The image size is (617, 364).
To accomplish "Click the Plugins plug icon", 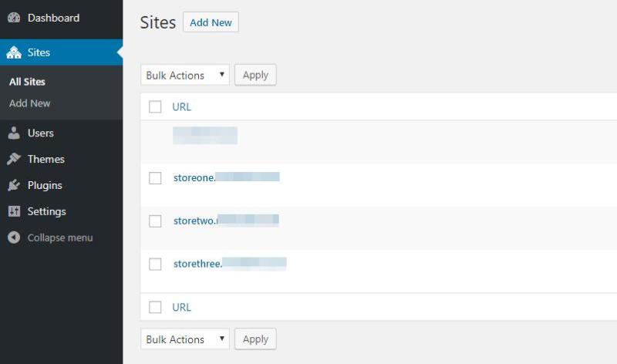I will coord(13,186).
